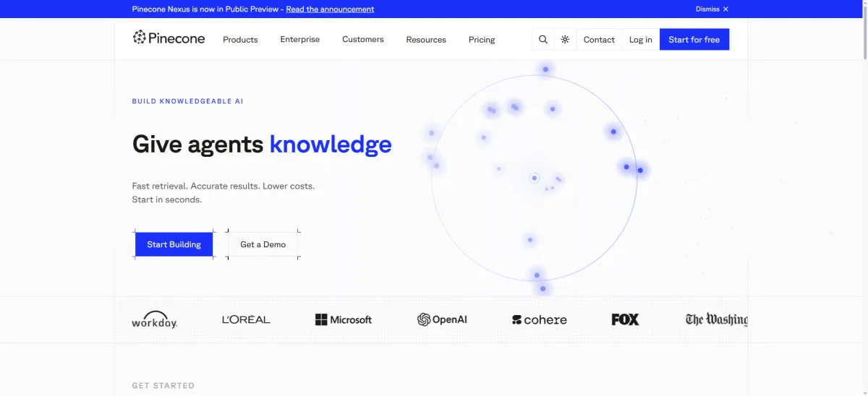Dismiss the announcement banner X

726,9
